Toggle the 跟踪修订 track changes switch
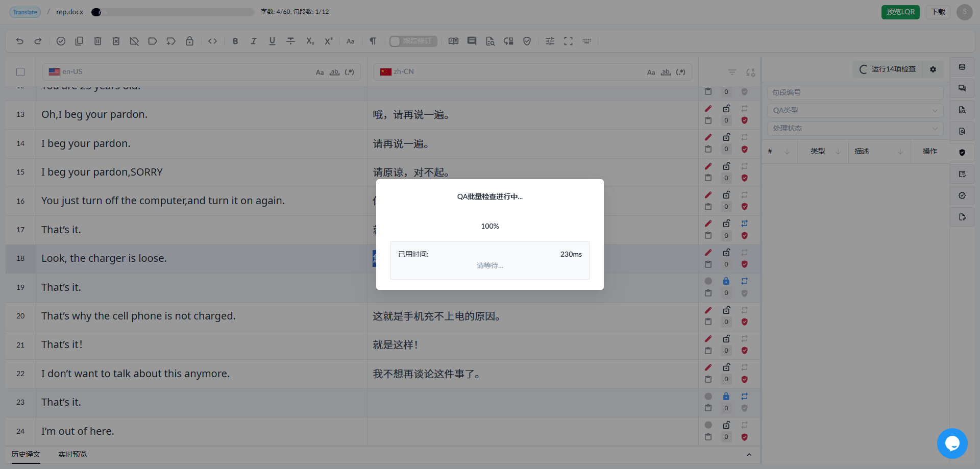This screenshot has width=980, height=469. point(413,41)
